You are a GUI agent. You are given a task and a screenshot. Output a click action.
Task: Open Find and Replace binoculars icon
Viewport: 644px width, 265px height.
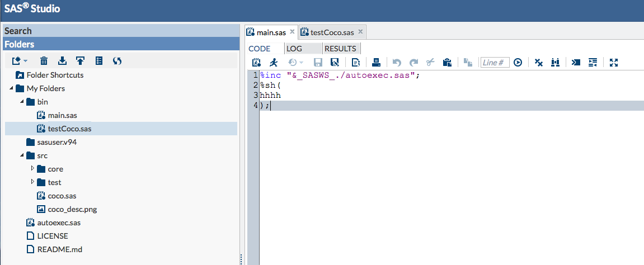(555, 63)
